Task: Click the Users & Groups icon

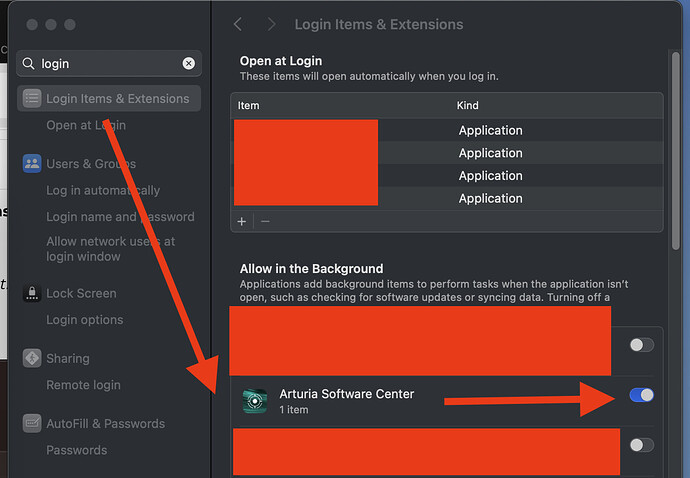Action: point(32,163)
